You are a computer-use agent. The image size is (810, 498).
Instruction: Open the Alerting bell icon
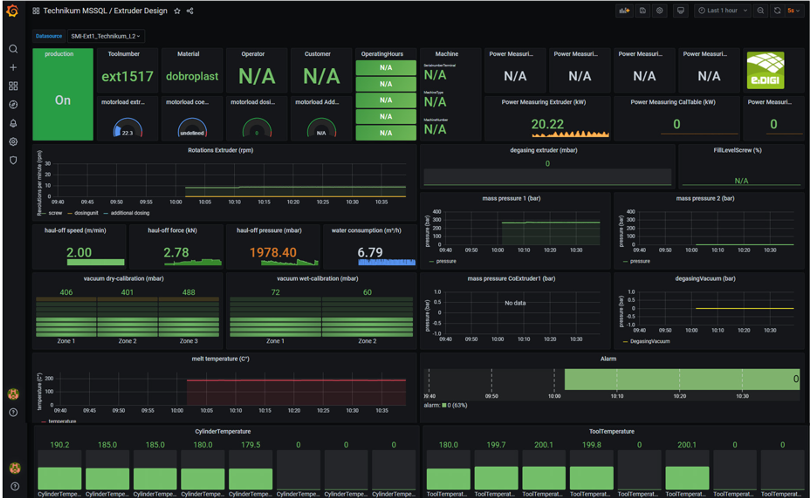coord(13,123)
